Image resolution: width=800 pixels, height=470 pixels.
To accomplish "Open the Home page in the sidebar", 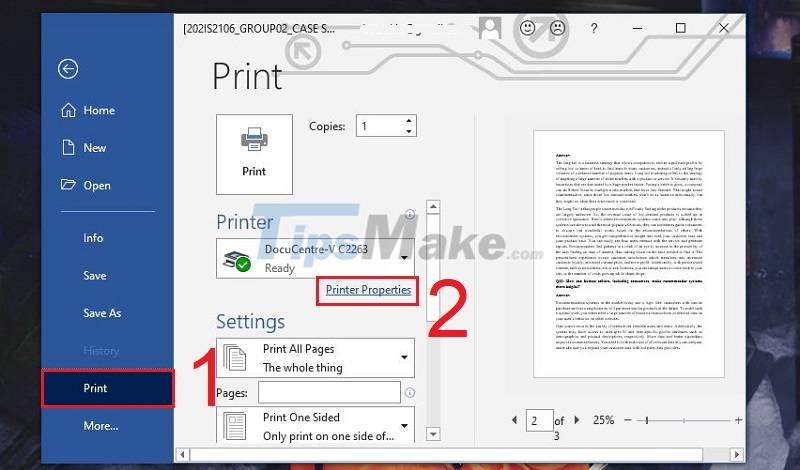I will [88, 110].
